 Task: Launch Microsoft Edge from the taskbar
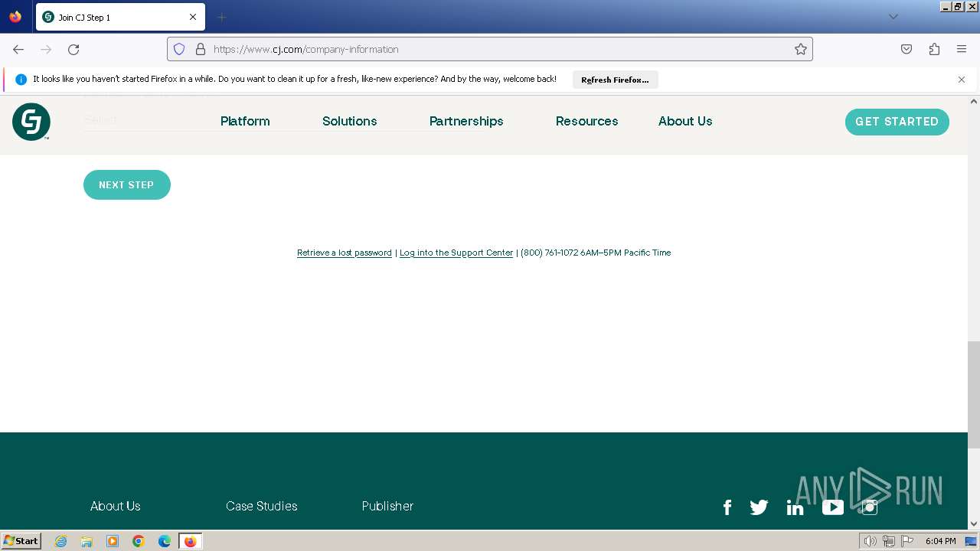coord(165,541)
